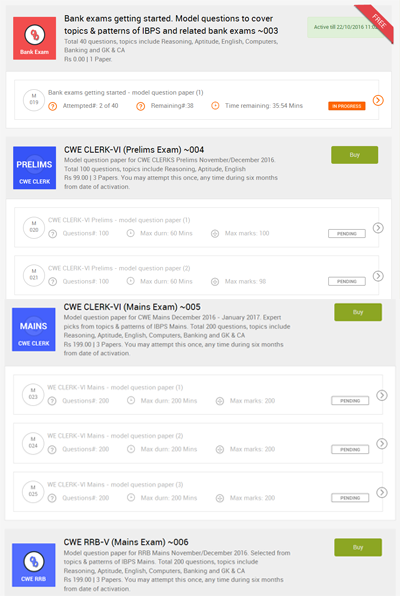400x600 pixels.
Task: Click the red Bank Exam package icon
Action: point(34,38)
